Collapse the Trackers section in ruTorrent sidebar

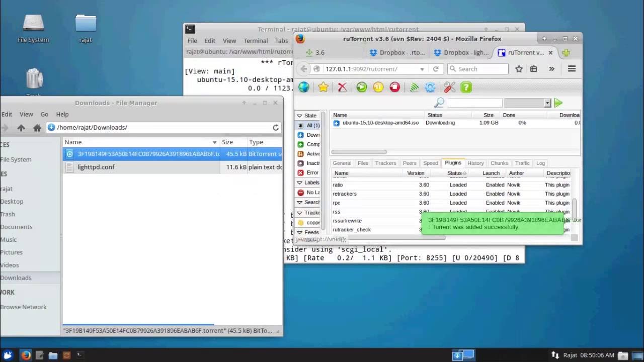tap(299, 213)
